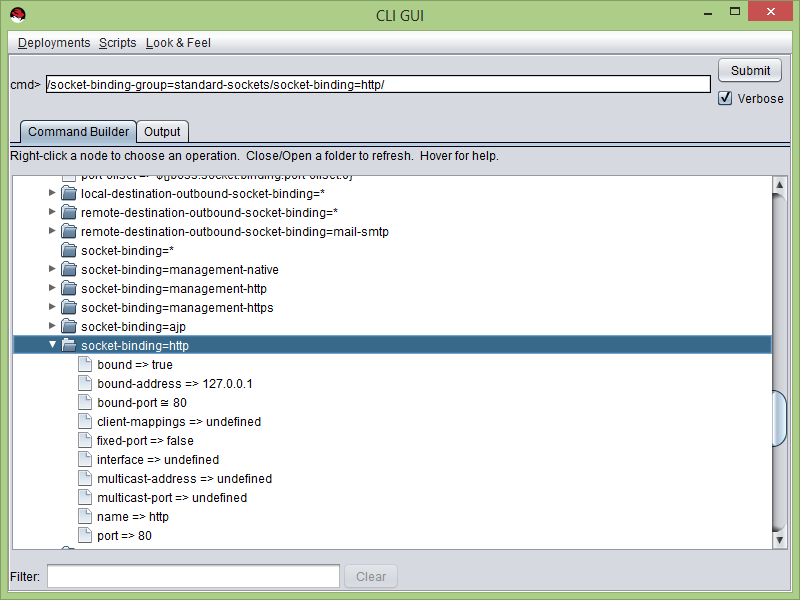This screenshot has height=600, width=800.
Task: Click the document icon for client-mappings attribute
Action: (85, 421)
